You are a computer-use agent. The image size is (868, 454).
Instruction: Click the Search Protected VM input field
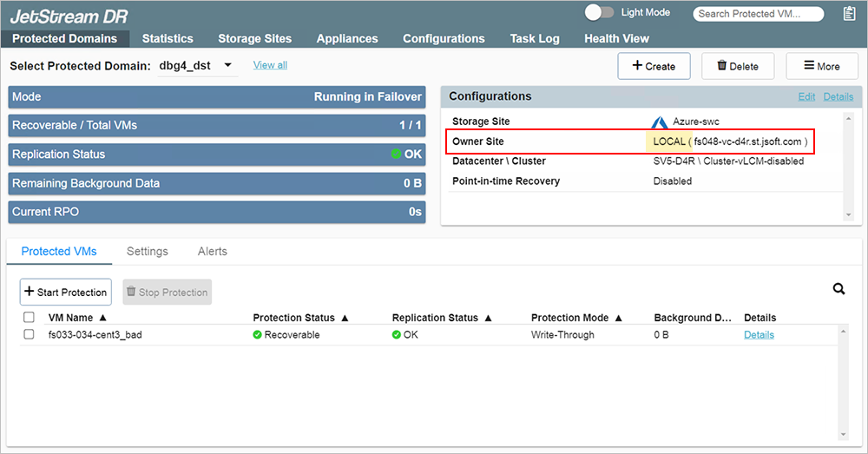[758, 14]
